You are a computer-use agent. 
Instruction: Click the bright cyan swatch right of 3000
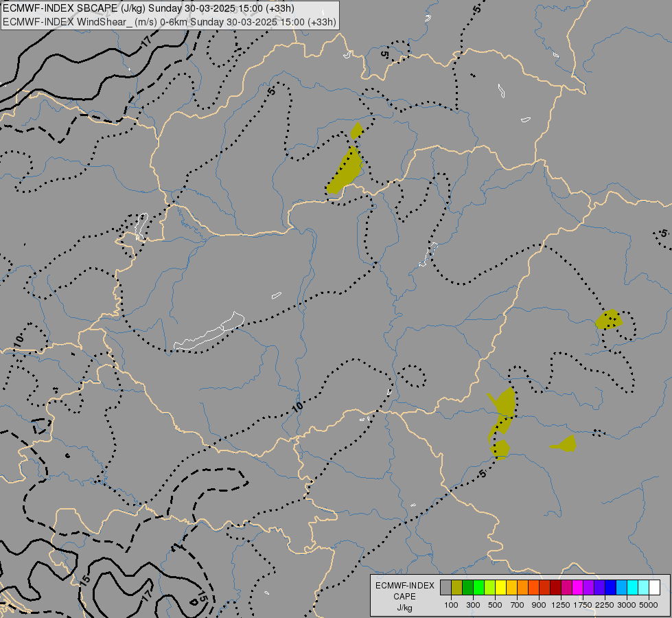pos(632,587)
